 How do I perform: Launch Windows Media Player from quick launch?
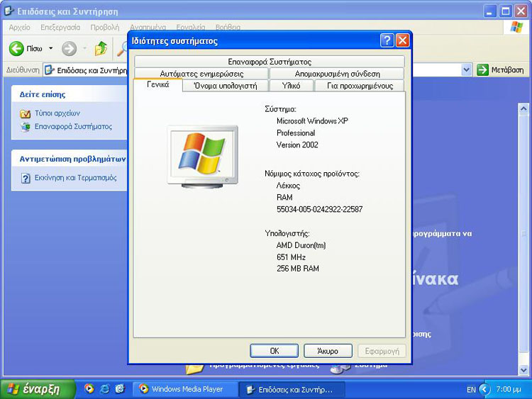[x=89, y=388]
